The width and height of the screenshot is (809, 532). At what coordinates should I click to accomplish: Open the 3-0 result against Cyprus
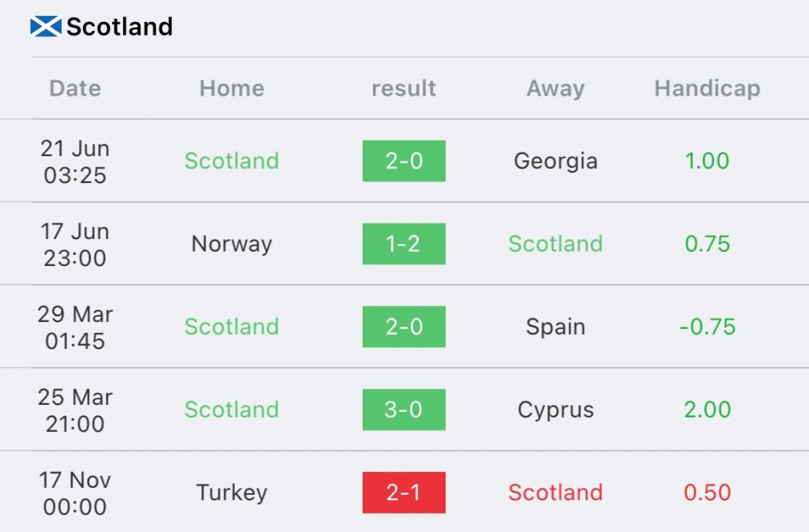point(404,410)
